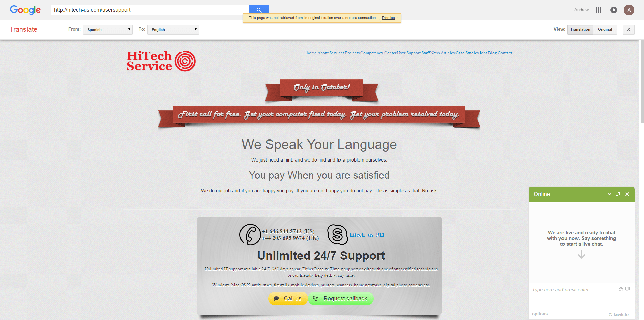Click the phone icon beside the US number
The height and width of the screenshot is (320, 644).
click(x=250, y=235)
